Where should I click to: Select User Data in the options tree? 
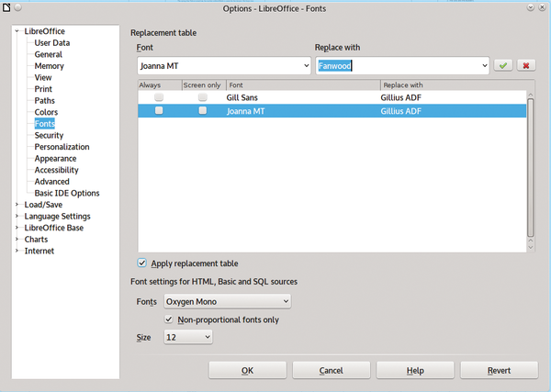52,43
